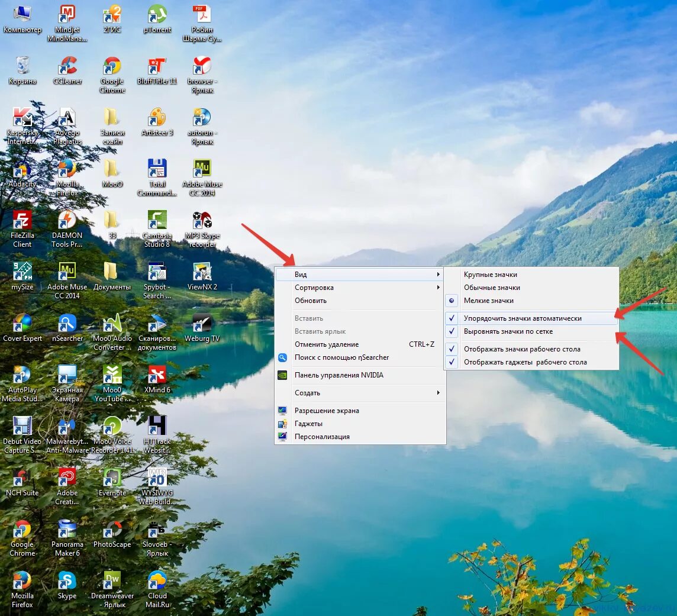Click the AutoPlay Media Studio icon

click(x=22, y=383)
